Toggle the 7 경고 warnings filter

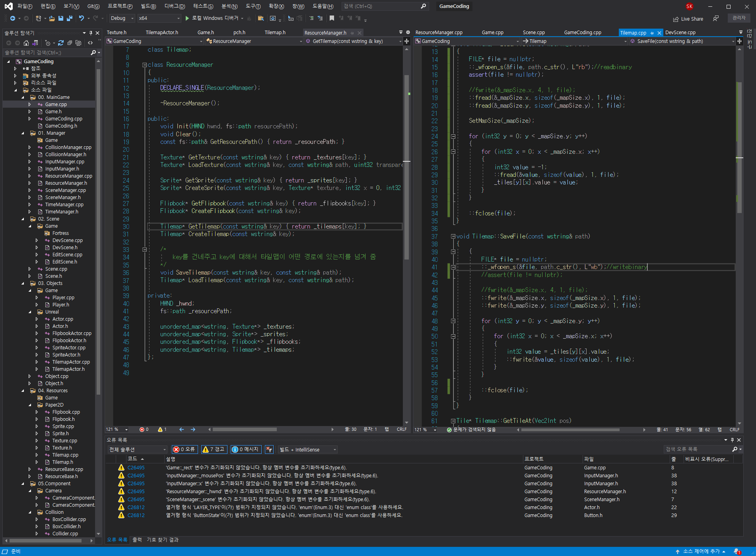[x=214, y=449]
